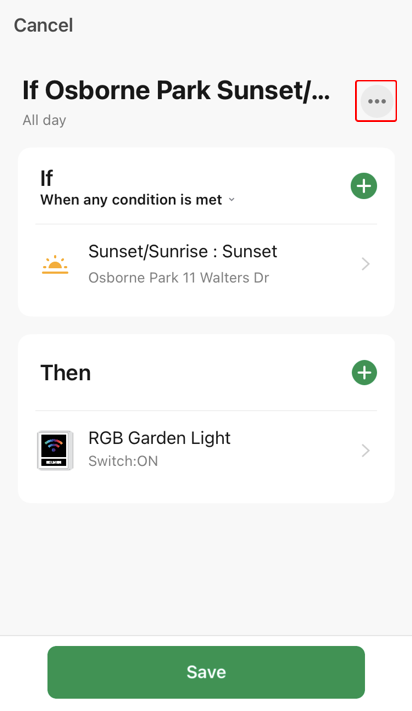
Task: Open RGB Garden Light action via right chevron
Action: coord(365,450)
